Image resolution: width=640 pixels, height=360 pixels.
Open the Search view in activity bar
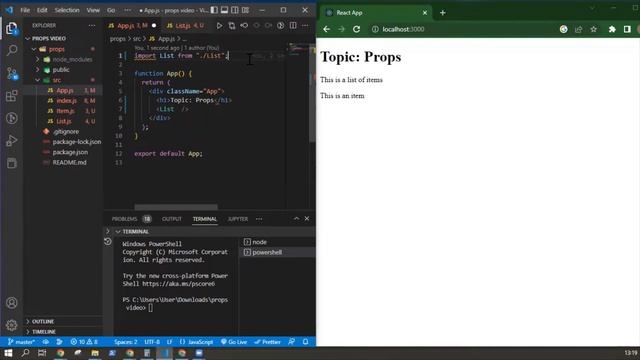pyautogui.click(x=11, y=51)
